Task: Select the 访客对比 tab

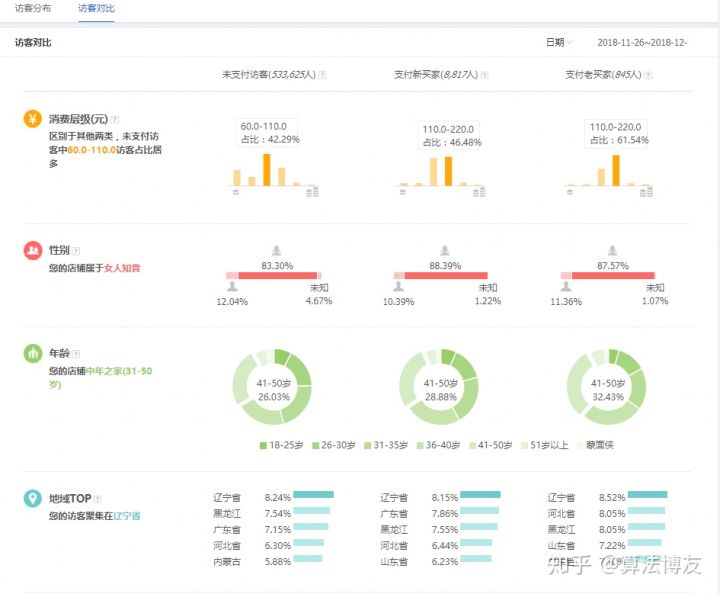Action: click(96, 8)
